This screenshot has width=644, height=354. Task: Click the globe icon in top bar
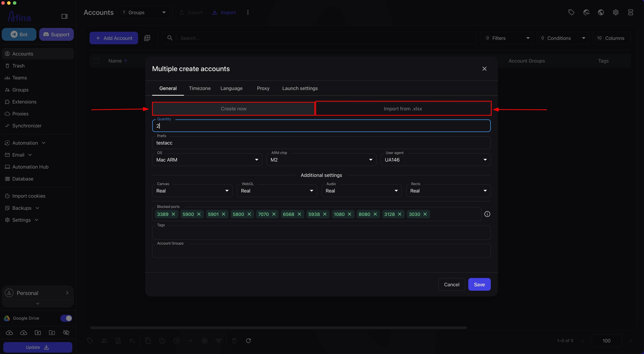pos(601,13)
